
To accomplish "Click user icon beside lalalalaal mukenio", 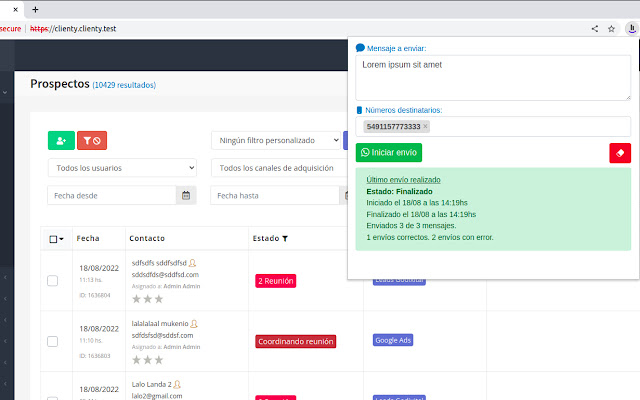I will pos(194,324).
